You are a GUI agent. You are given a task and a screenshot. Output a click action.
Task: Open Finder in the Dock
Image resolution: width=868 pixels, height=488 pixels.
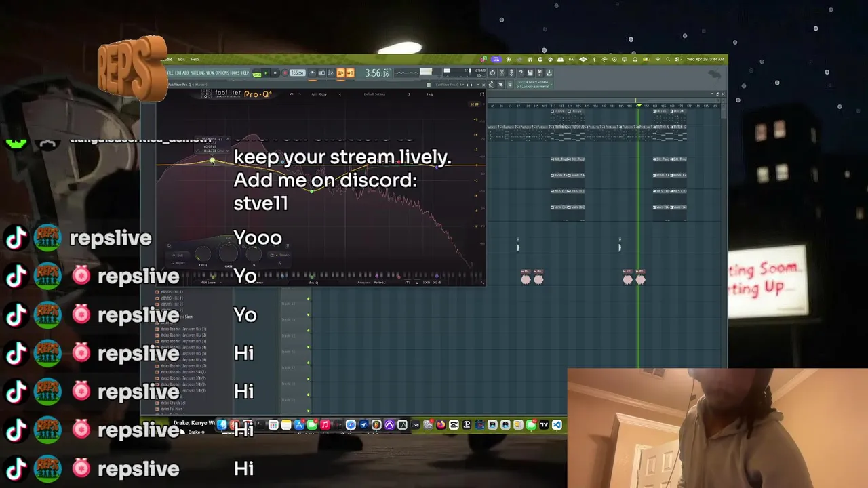click(222, 425)
